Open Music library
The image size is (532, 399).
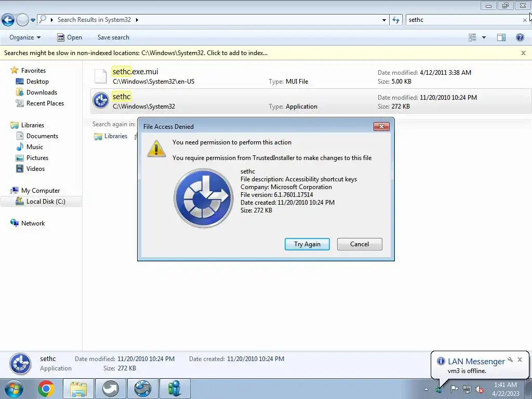coord(35,147)
